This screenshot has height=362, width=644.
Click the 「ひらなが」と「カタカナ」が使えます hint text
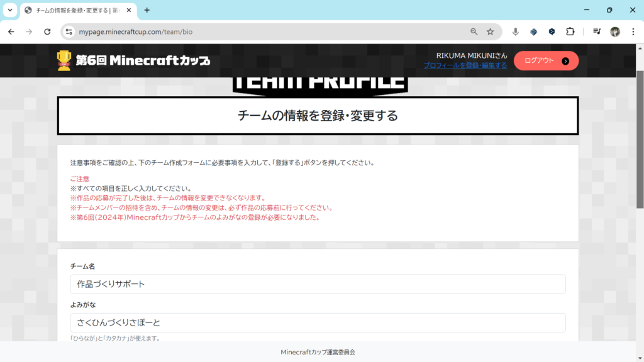[116, 338]
